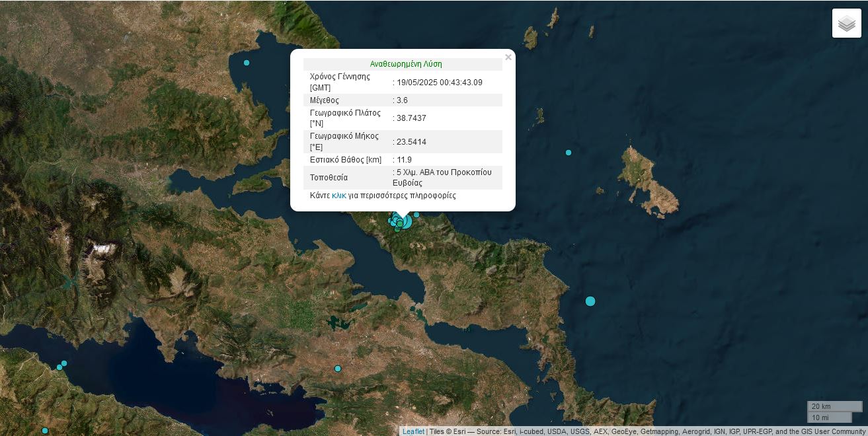Screen dimensions: 868x436
Task: Open the map layers control
Action: pyautogui.click(x=846, y=23)
